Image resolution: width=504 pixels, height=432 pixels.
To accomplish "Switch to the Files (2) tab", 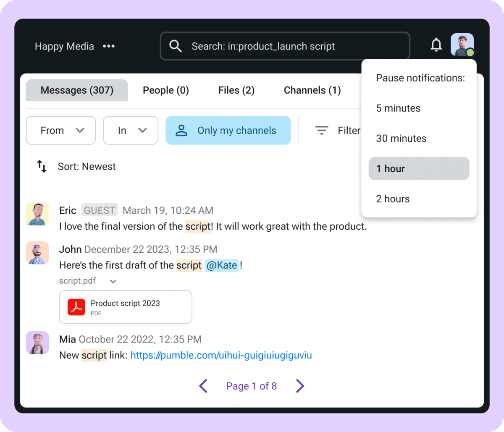I will 236,90.
